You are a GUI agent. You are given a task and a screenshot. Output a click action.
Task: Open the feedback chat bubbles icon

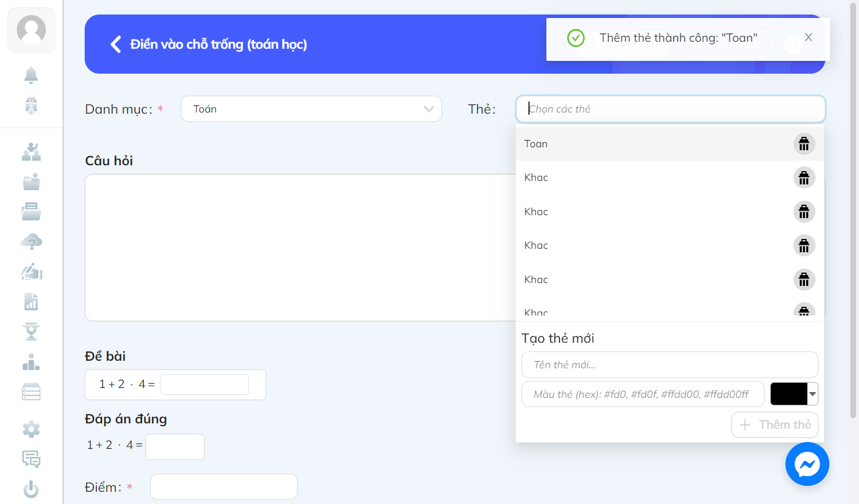tap(31, 459)
